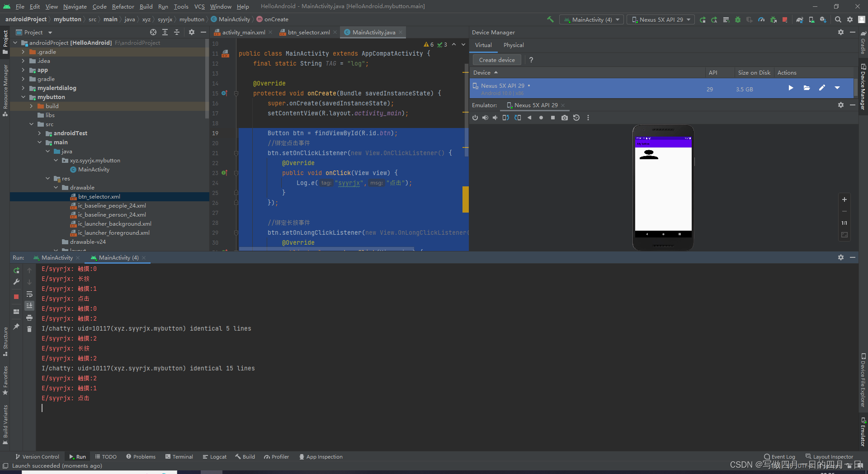Screen dimensions: 868x474
Task: Open the Terminal tool window
Action: click(179, 457)
